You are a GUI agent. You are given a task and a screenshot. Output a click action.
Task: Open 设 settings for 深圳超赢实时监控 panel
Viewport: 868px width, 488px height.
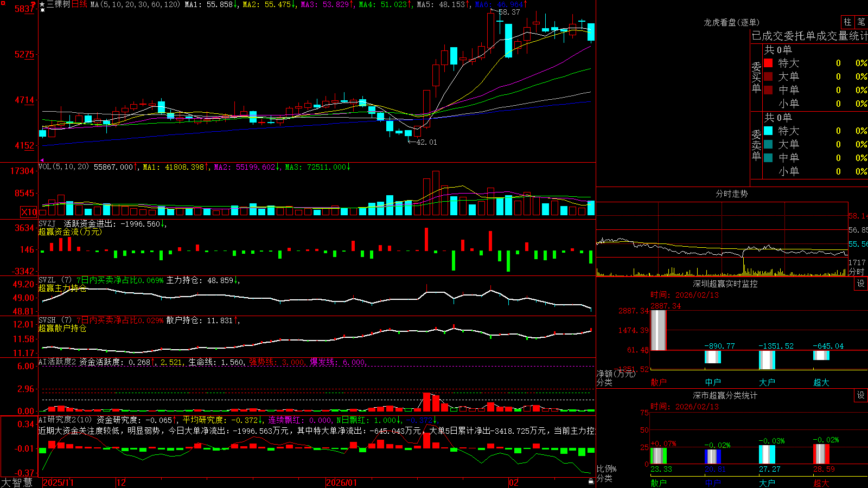[x=861, y=284]
